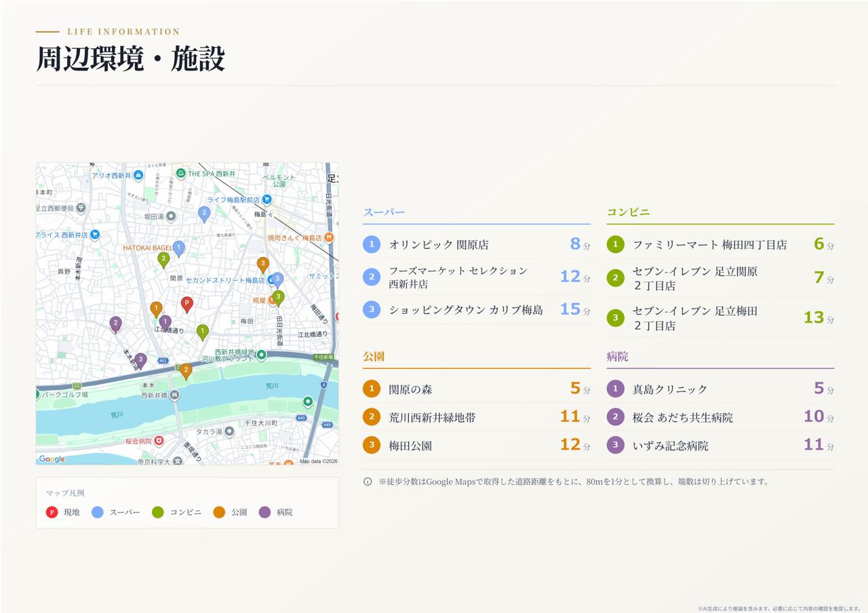The image size is (868, 613).
Task: Click the 公園 section heading above 関原の森
Action: [x=374, y=357]
